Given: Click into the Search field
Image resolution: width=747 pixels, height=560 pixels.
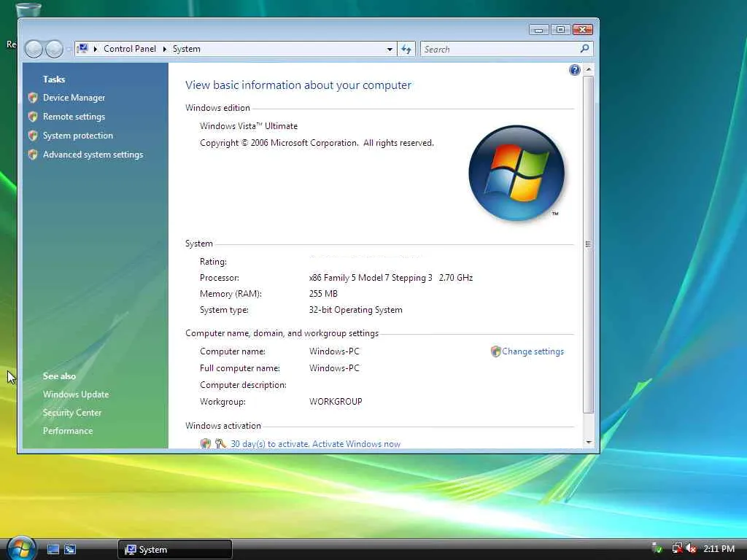Looking at the screenshot, I should coord(499,49).
